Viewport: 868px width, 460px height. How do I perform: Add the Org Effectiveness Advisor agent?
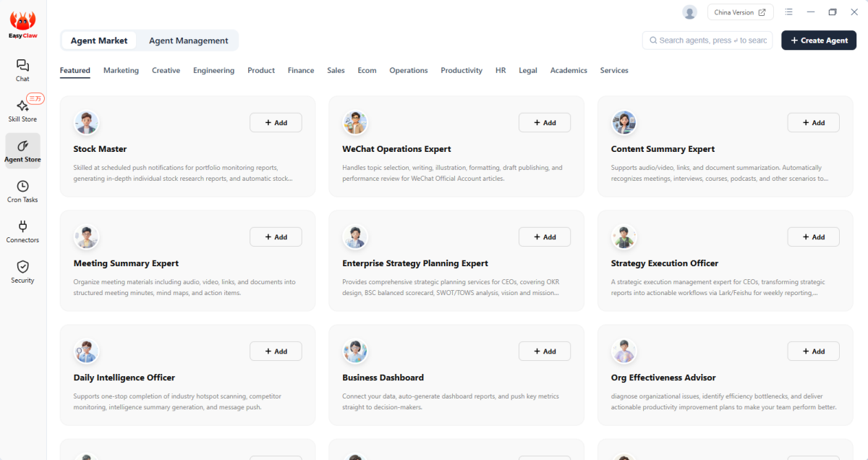(813, 352)
